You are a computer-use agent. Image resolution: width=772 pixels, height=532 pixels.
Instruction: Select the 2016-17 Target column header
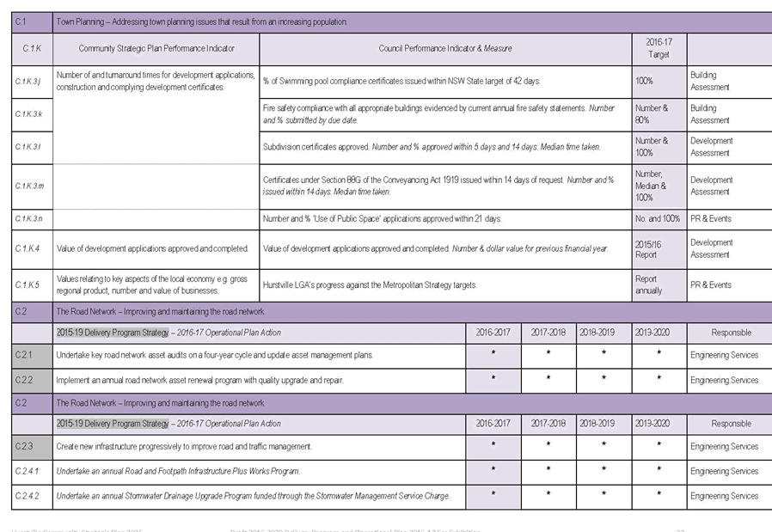(x=659, y=48)
